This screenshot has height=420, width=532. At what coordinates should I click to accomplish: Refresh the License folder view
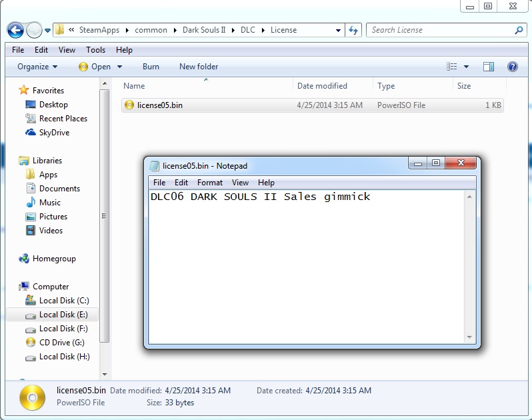tap(353, 30)
